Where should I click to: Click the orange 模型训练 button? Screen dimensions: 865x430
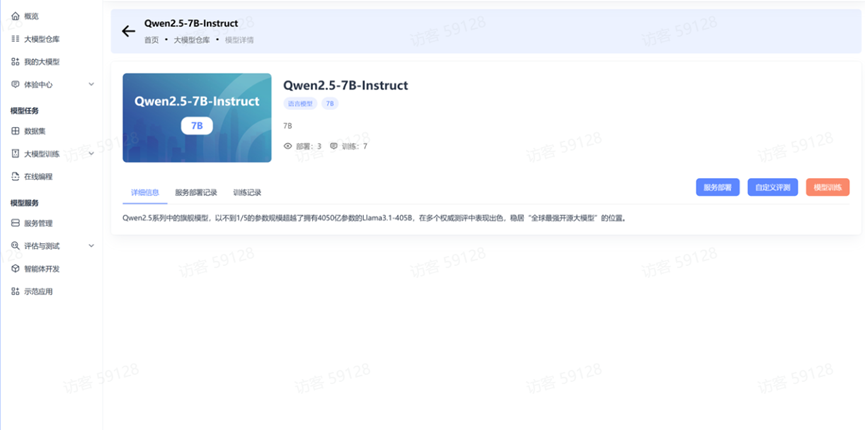click(827, 187)
